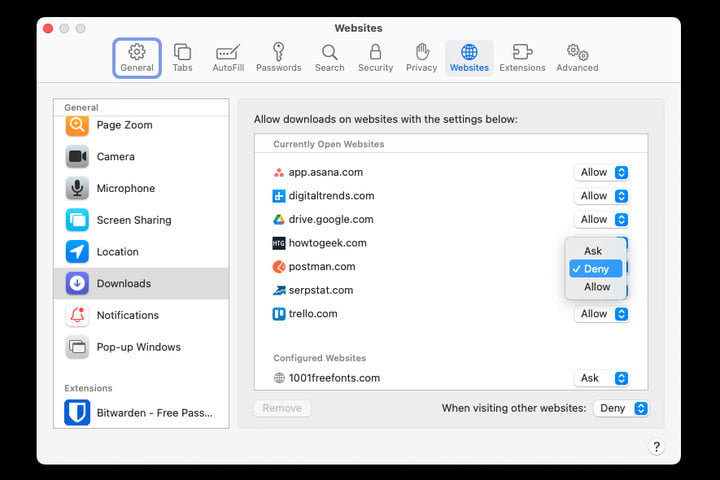The image size is (720, 480).
Task: Select the app.asana.com row text
Action: coord(326,172)
